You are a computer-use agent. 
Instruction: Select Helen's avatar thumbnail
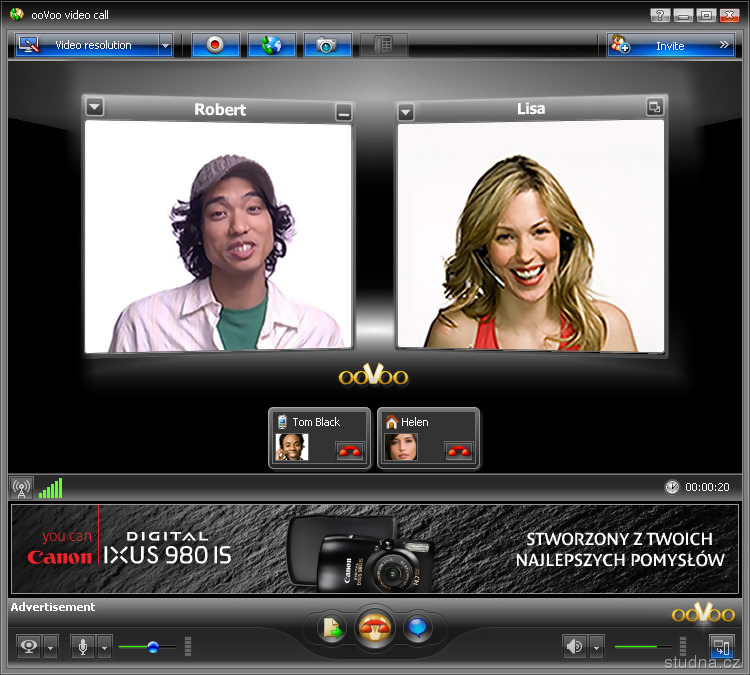tap(401, 447)
